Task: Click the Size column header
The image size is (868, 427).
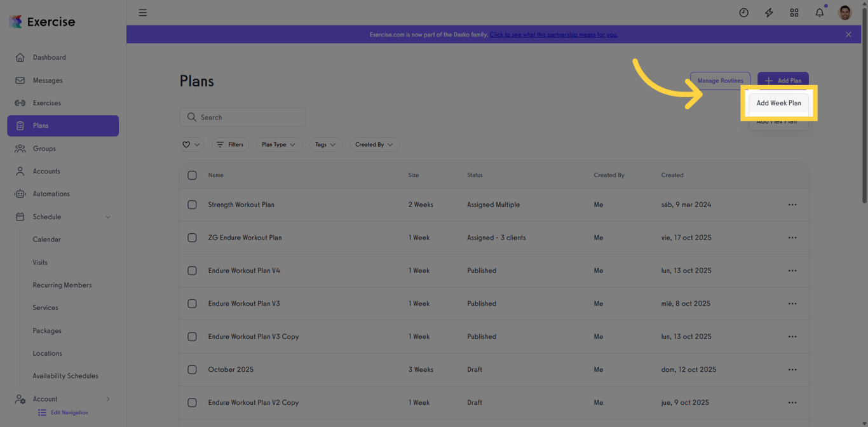Action: pos(414,175)
